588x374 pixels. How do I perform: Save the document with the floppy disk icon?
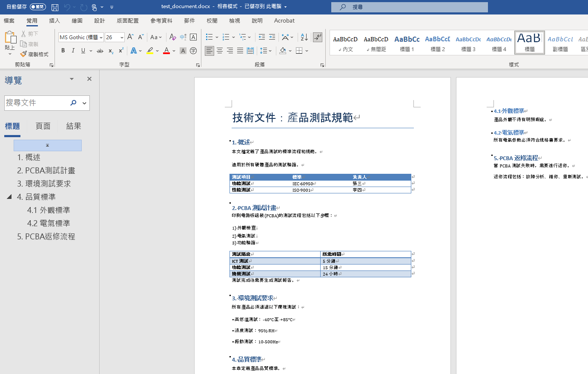click(55, 7)
